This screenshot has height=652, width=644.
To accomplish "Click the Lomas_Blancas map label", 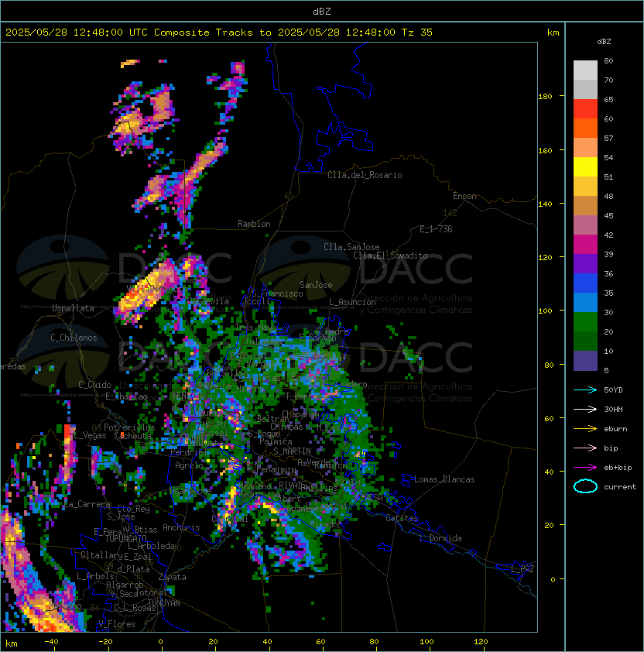I will pyautogui.click(x=444, y=479).
